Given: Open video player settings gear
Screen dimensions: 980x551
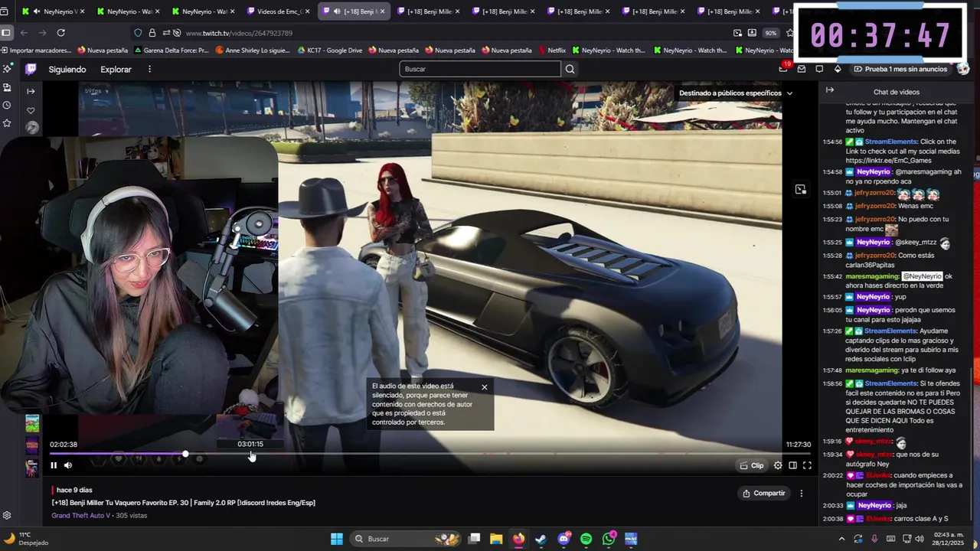Looking at the screenshot, I should click(x=778, y=465).
